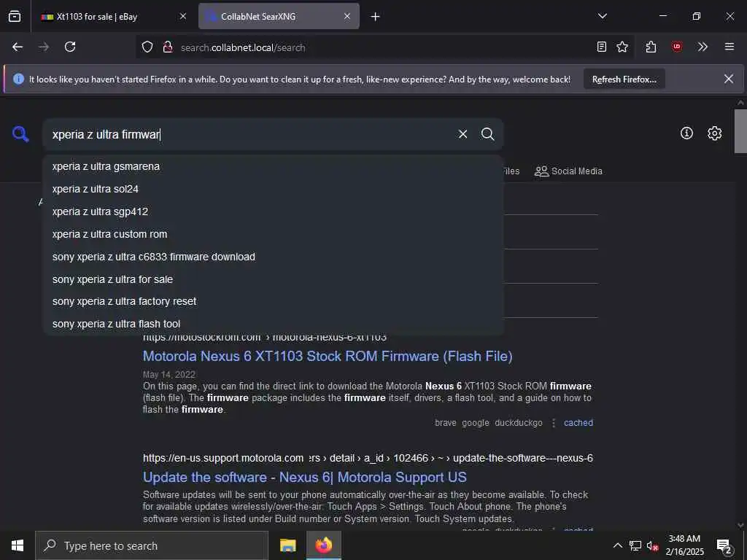This screenshot has height=560, width=747.
Task: Open Motorola Nexus 6 XT1103 Stock ROM result
Action: tap(328, 356)
